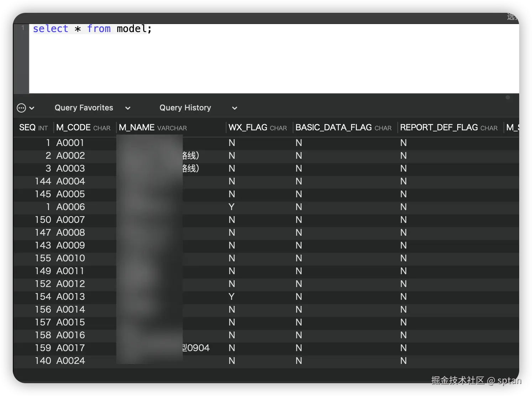The image size is (532, 396).
Task: Select the A0011 code cell
Action: point(70,271)
